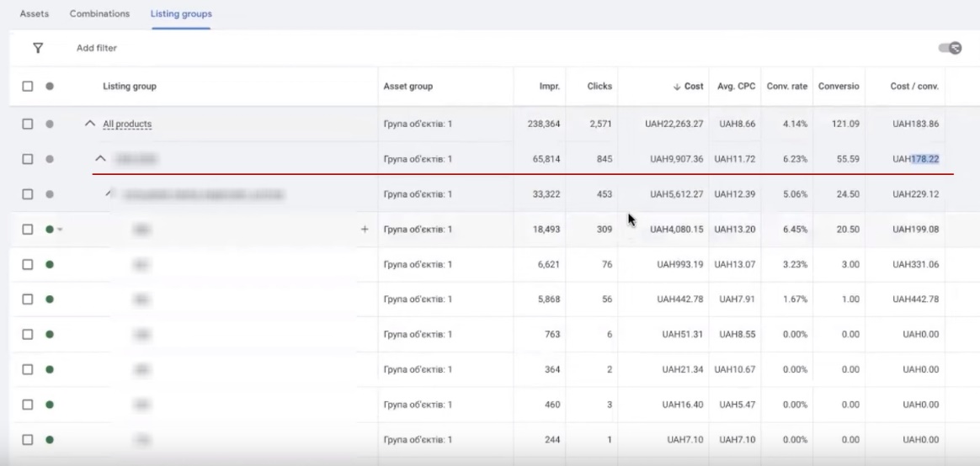
Task: Select the checkbox for the 244 impressions row
Action: pyautogui.click(x=28, y=439)
